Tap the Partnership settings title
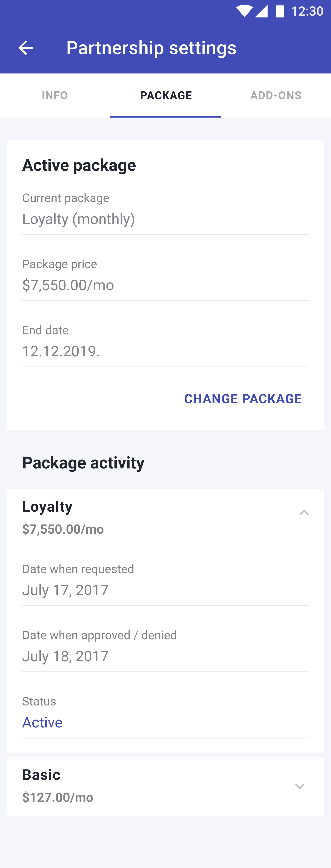Image resolution: width=331 pixels, height=868 pixels. pyautogui.click(x=151, y=48)
